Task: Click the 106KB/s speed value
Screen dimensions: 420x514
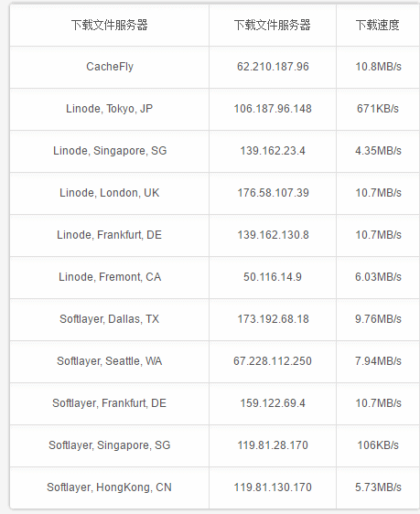Action: 378,445
